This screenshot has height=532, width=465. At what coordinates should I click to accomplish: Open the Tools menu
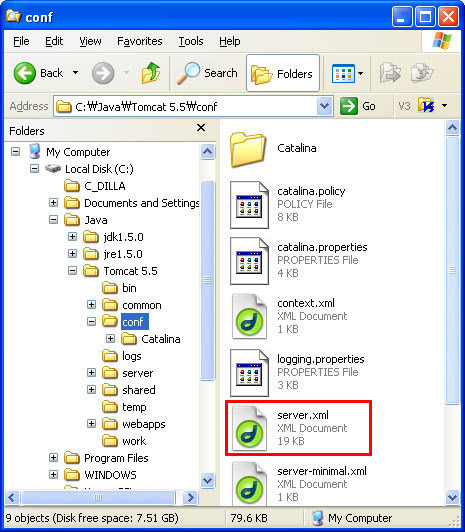point(191,41)
